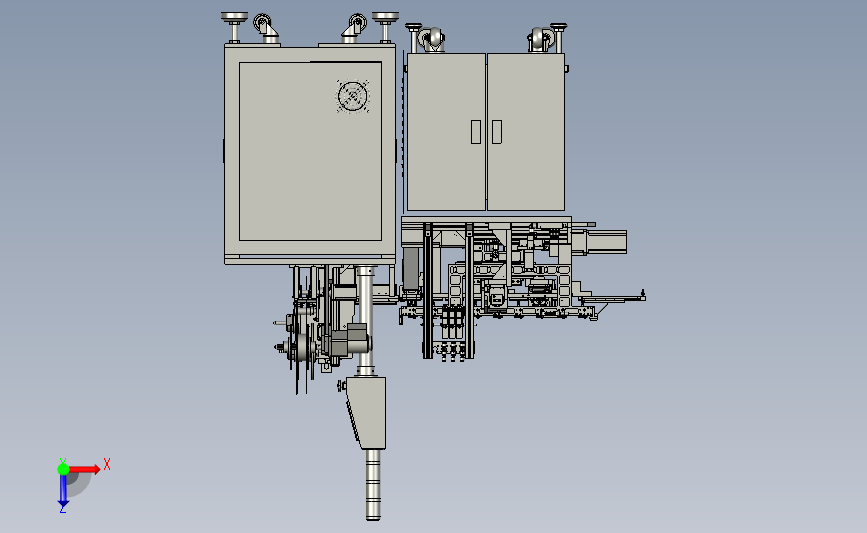Select the right door handle of double-door cabinet

[497, 132]
